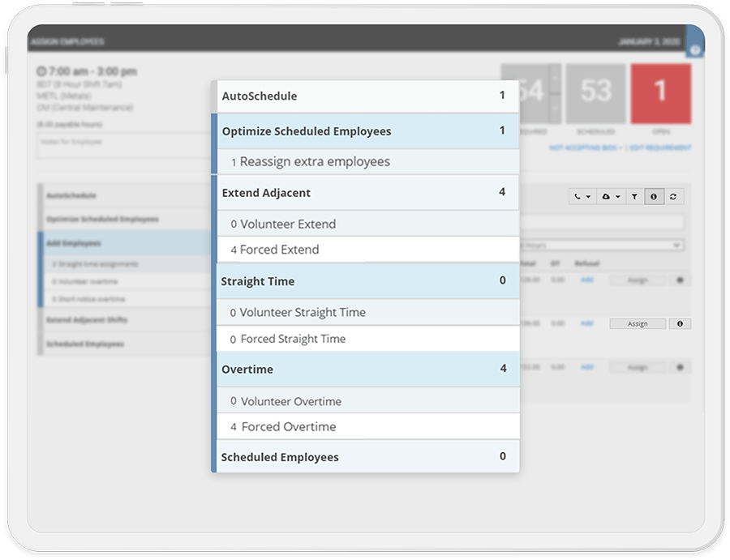
Task: Select AutoSchedule in the popup list
Action: coord(365,96)
